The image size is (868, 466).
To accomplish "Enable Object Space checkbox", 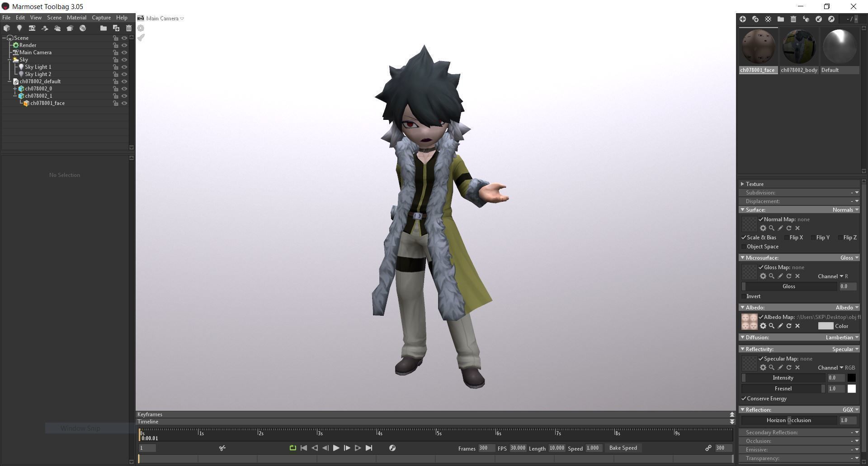I will (x=744, y=247).
